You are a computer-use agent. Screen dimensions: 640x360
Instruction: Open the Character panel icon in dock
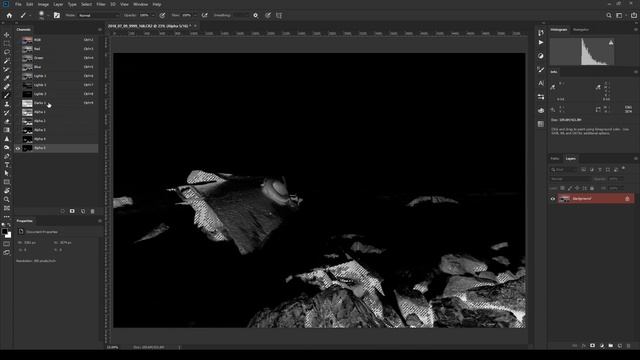tap(541, 83)
